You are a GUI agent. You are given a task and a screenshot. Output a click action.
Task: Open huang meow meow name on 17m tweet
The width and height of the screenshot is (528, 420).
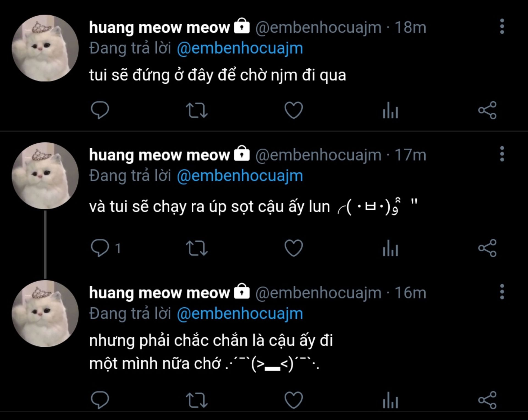click(159, 155)
